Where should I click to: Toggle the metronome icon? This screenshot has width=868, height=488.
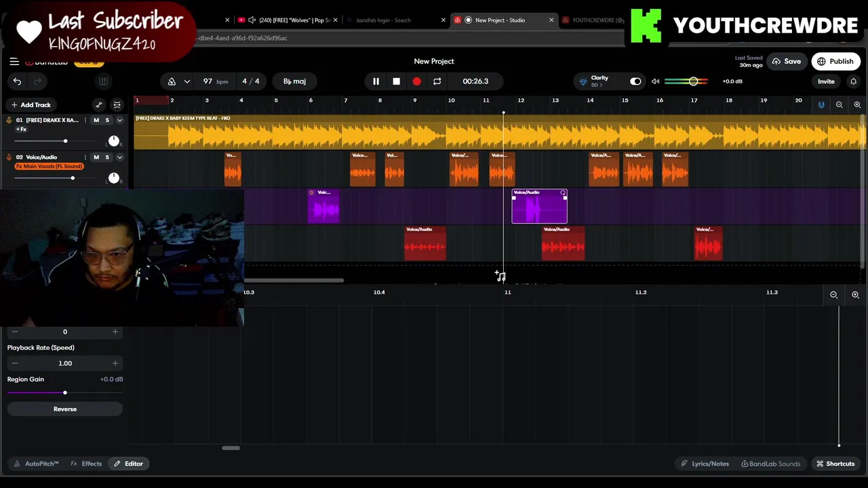172,81
